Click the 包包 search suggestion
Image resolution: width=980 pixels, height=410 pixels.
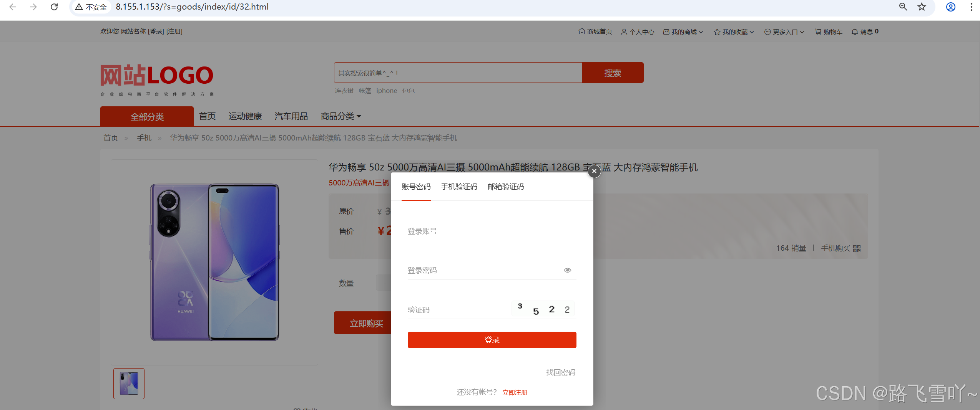tap(409, 91)
